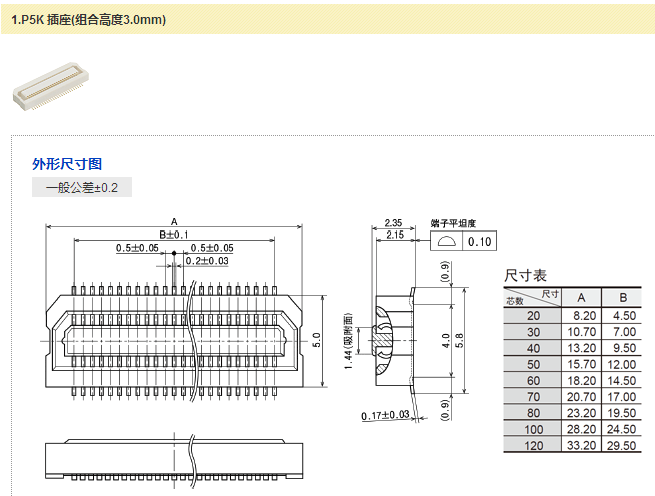Click the 0.10 flatness value box
Screen dimensions: 655x496
point(480,242)
